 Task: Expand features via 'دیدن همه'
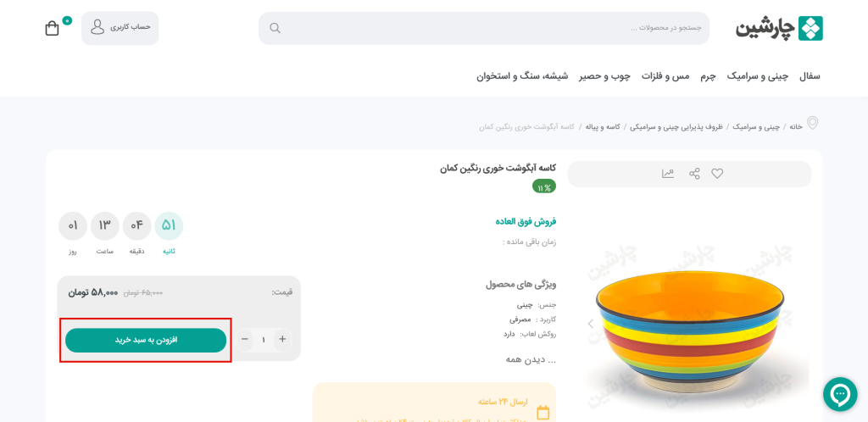coord(531,359)
